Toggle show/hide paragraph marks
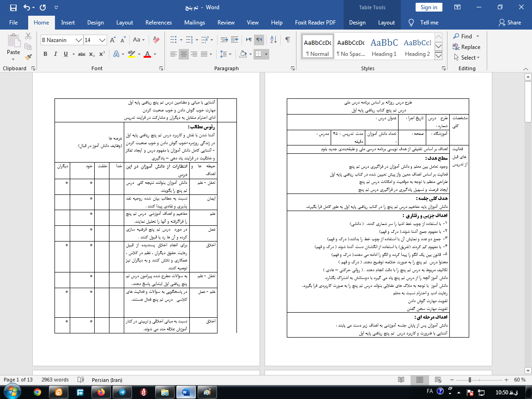This screenshot has height=399, width=532. 287,40
